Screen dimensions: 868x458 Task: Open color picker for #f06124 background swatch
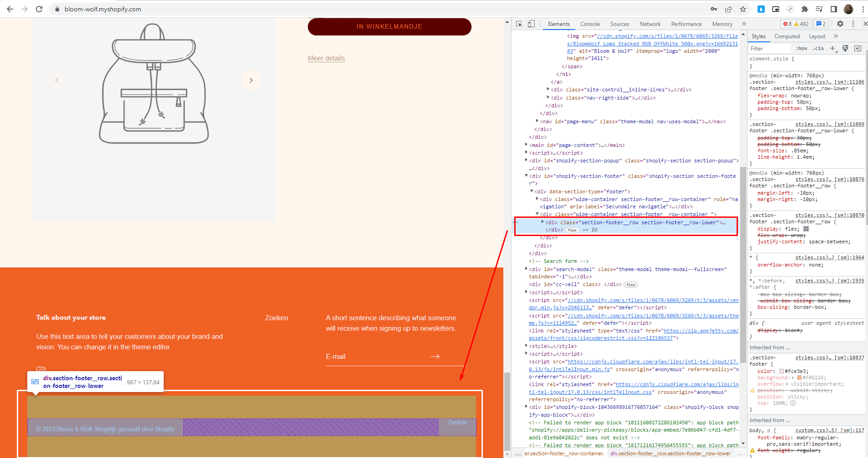[799, 377]
